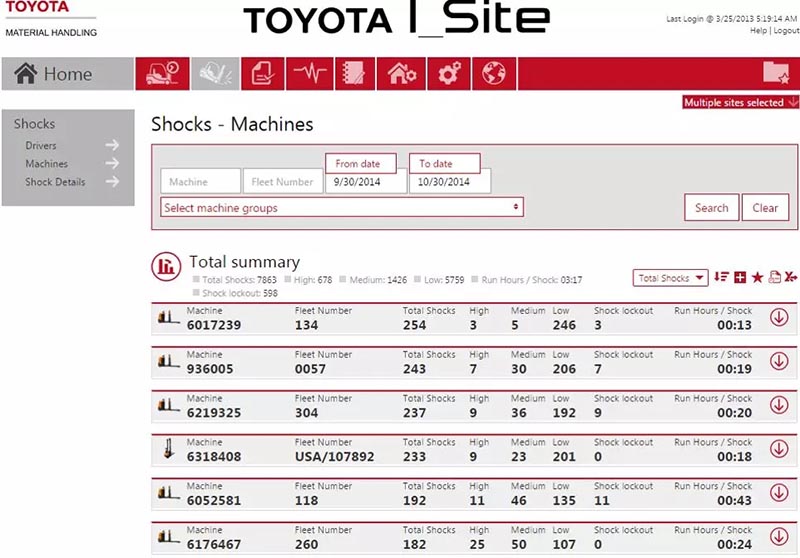Go to Home tab

click(x=68, y=74)
